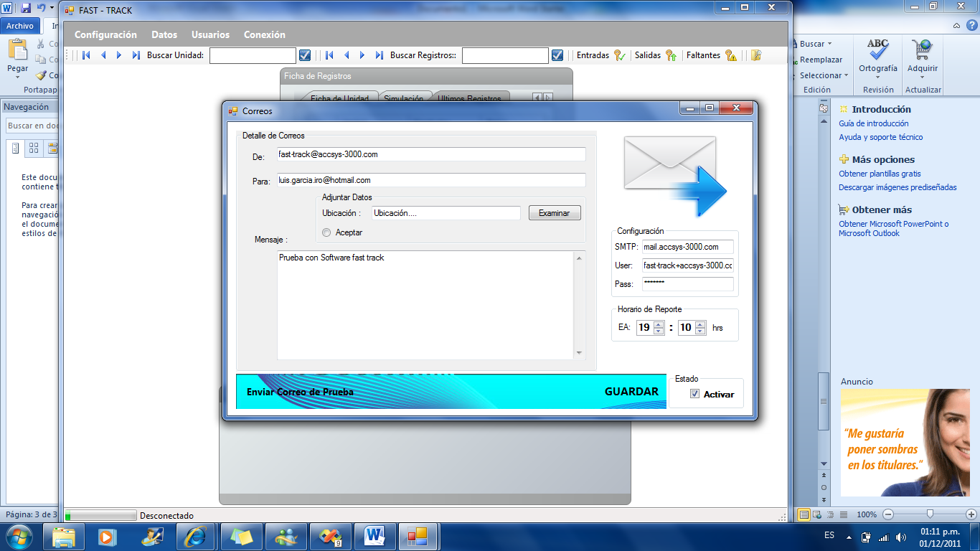Viewport: 980px width, 551px height.
Task: Click the notes icon at toolbar end
Action: tap(756, 55)
